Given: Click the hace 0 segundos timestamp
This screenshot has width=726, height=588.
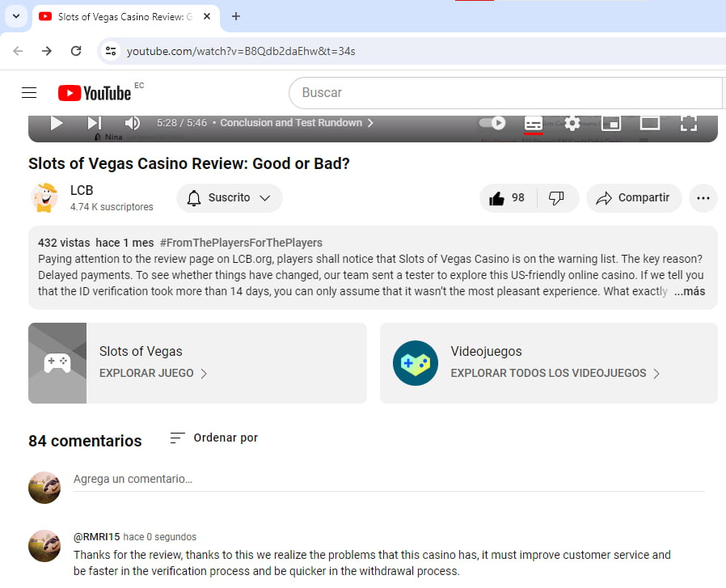Looking at the screenshot, I should coord(160,537).
